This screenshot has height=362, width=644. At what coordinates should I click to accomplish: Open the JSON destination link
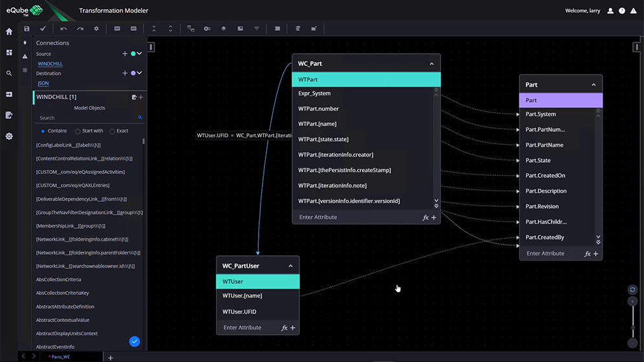43,83
